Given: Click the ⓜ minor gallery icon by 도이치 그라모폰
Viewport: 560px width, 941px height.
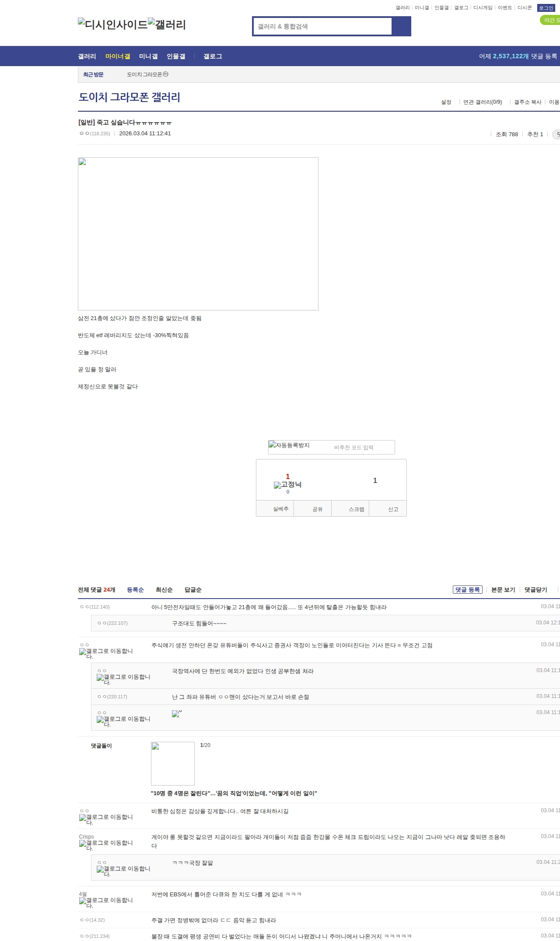Looking at the screenshot, I should point(165,74).
